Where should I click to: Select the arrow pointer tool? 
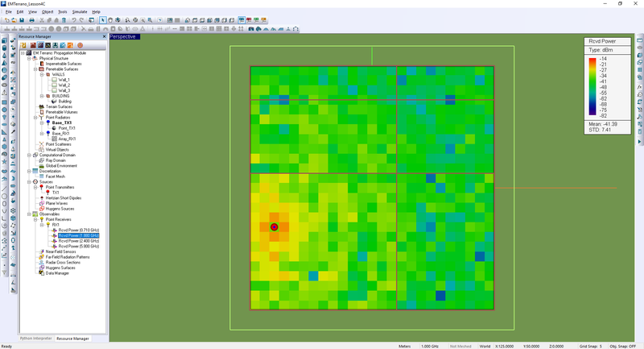tap(102, 19)
